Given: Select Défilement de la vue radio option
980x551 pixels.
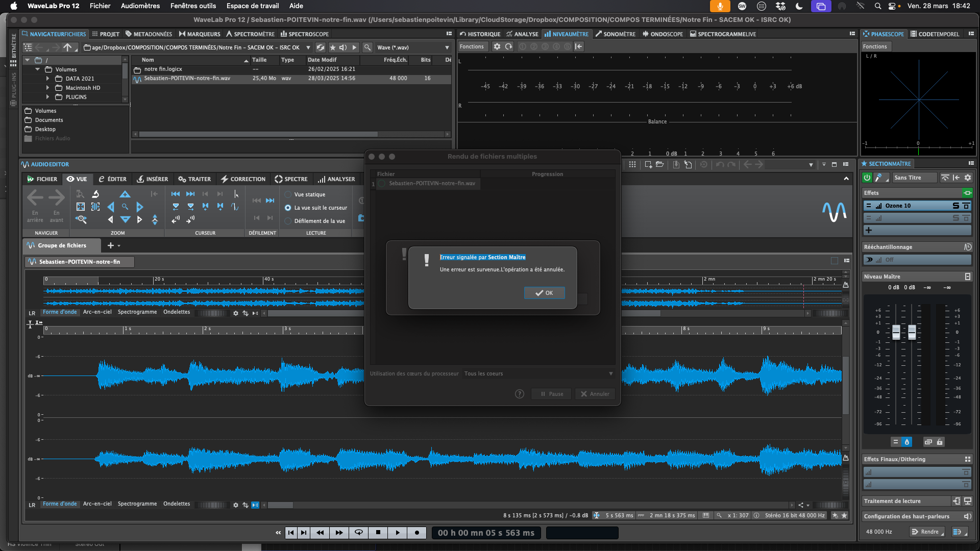Looking at the screenshot, I should coord(288,221).
